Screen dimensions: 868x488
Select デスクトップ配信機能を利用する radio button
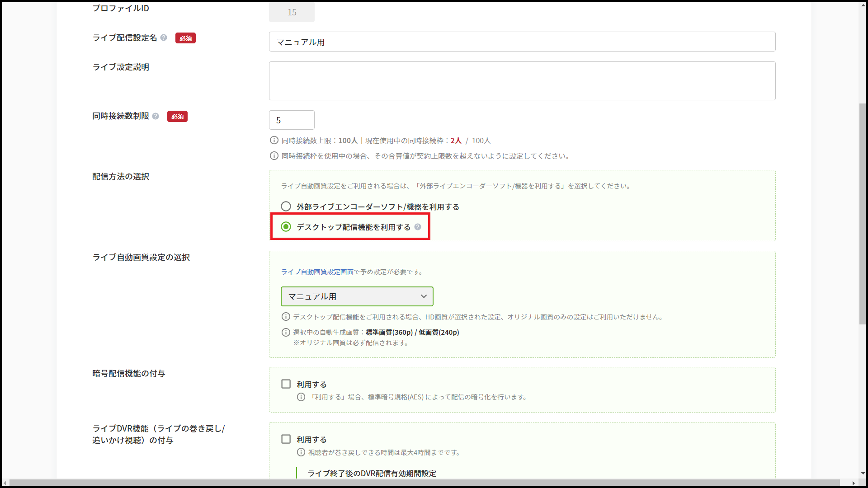click(286, 227)
